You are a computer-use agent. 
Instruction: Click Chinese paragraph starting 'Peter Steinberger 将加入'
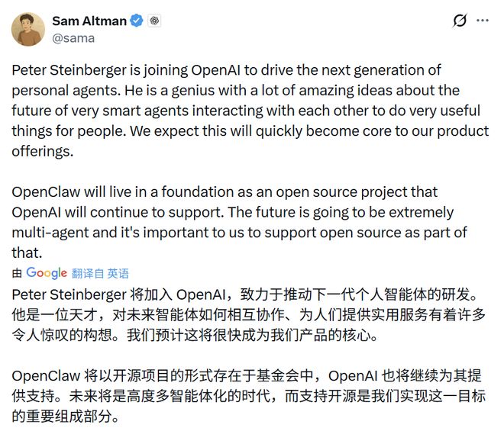point(244,315)
